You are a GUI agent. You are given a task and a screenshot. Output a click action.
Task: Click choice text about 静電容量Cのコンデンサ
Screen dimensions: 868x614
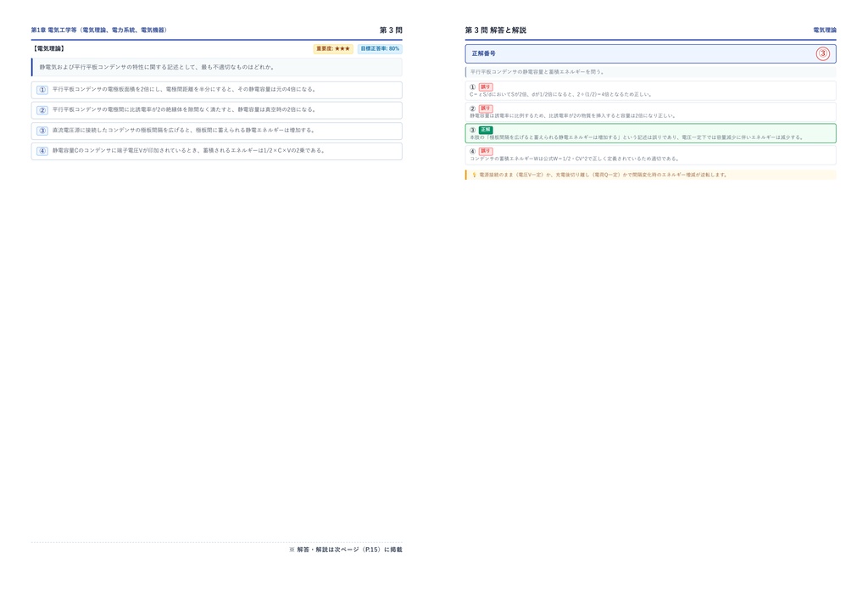coord(189,151)
